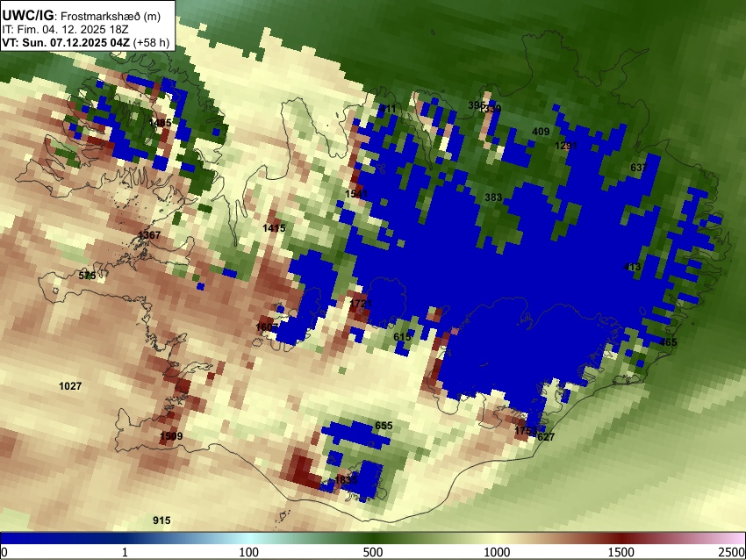
Task: Click the map value 915
Action: (x=161, y=521)
